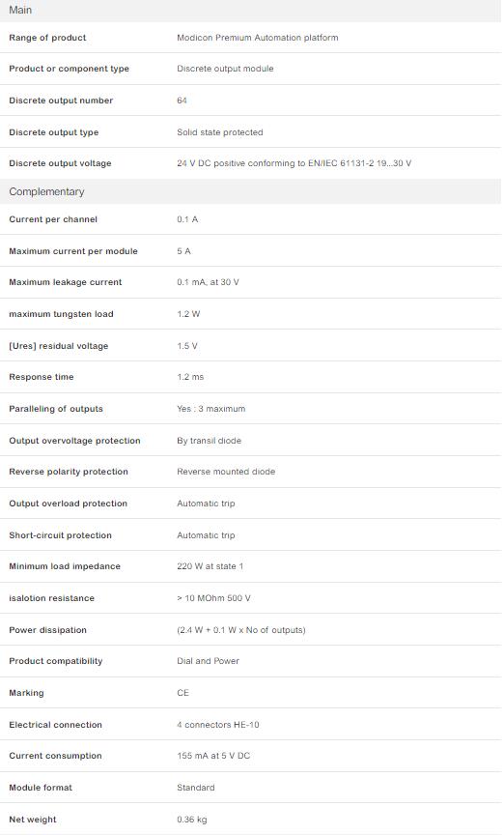
Task: Select Paralleling of outputs row
Action: tap(251, 409)
